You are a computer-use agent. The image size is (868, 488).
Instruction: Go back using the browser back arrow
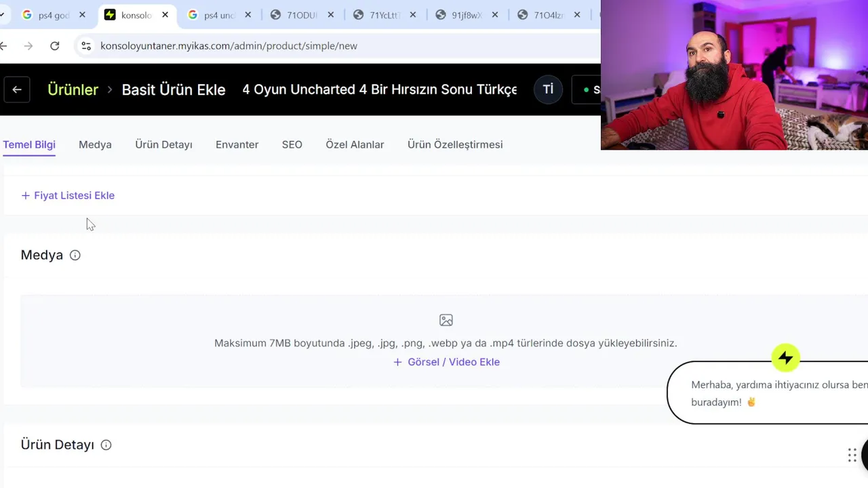(3, 46)
